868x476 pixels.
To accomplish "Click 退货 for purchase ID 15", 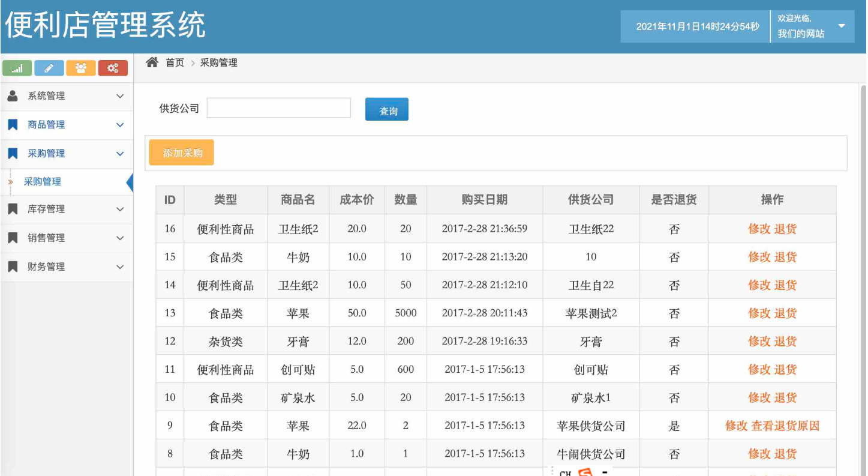I will pos(785,257).
